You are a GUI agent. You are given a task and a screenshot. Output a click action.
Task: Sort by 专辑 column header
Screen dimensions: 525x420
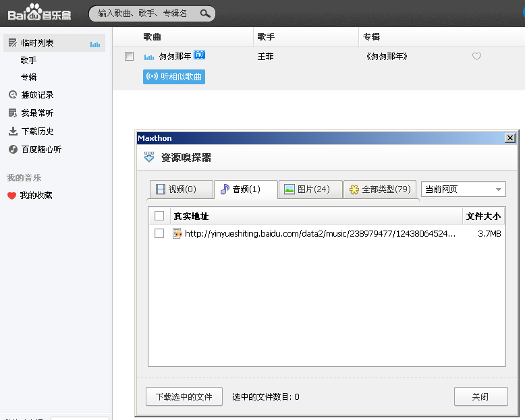tap(371, 37)
